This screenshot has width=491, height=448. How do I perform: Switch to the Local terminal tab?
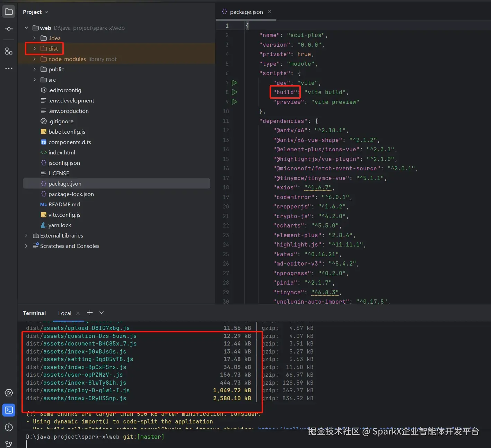(x=65, y=313)
